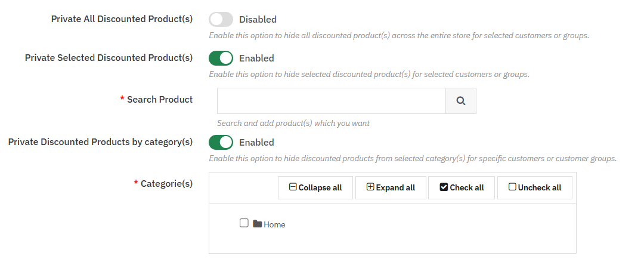The image size is (644, 265).
Task: Disable Private Discounted Products by category(s) switch
Action: [x=221, y=142]
